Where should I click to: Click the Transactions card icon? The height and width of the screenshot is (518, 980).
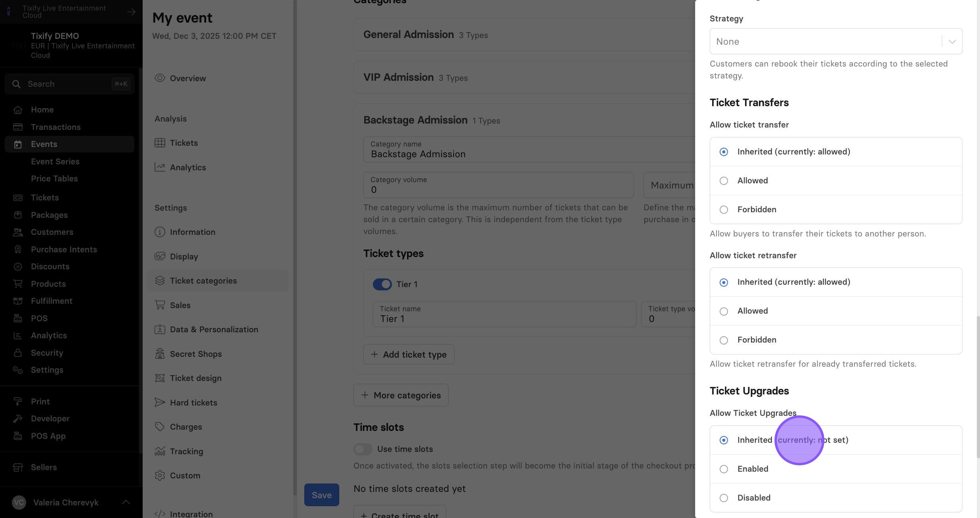coord(17,127)
